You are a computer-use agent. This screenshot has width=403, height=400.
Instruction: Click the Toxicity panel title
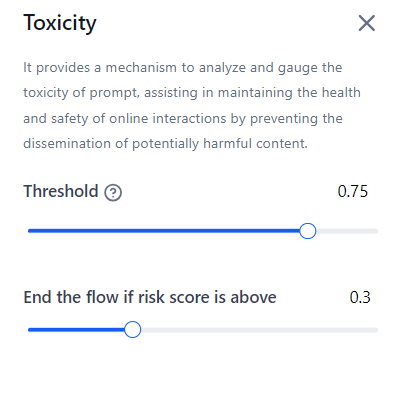[60, 23]
